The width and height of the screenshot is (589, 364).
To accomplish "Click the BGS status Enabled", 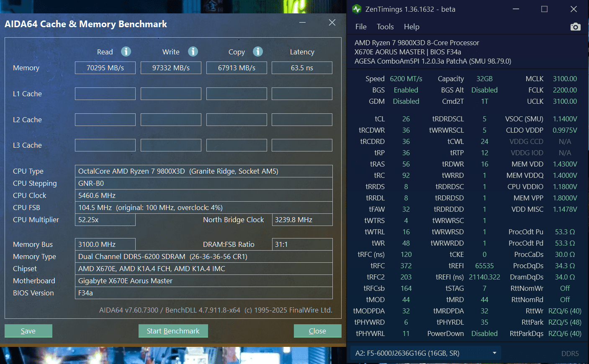I will (x=406, y=90).
